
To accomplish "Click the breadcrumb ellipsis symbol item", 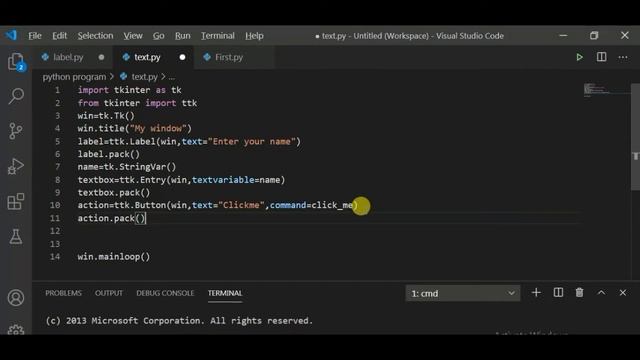I will [x=172, y=77].
